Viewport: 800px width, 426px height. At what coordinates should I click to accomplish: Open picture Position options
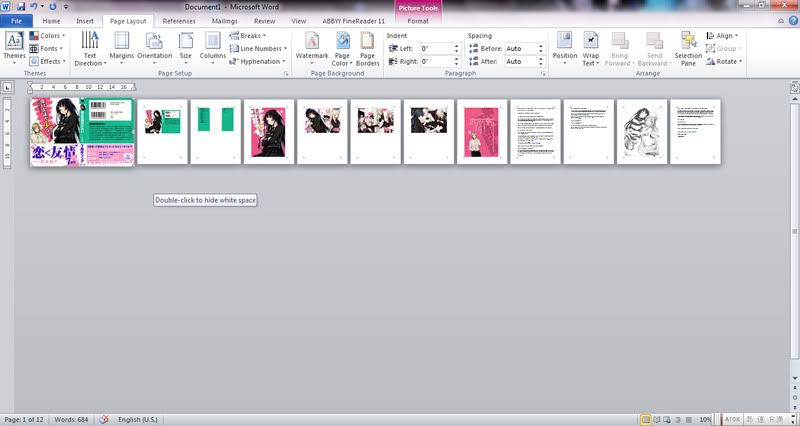pos(565,48)
